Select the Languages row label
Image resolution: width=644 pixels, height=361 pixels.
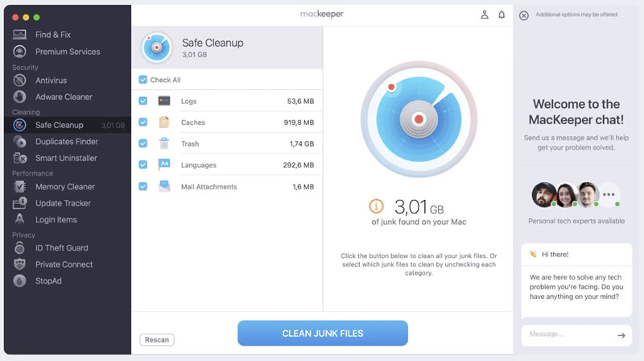[x=198, y=165]
